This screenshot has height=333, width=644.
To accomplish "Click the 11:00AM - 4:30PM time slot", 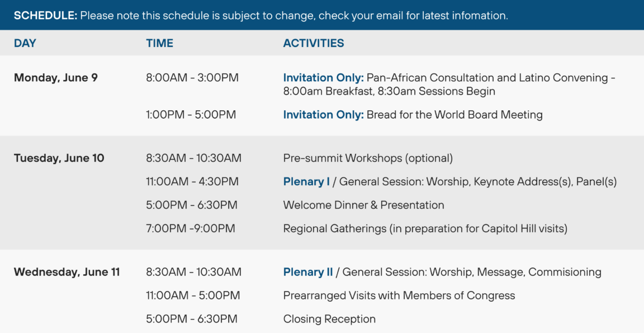I will 192,182.
